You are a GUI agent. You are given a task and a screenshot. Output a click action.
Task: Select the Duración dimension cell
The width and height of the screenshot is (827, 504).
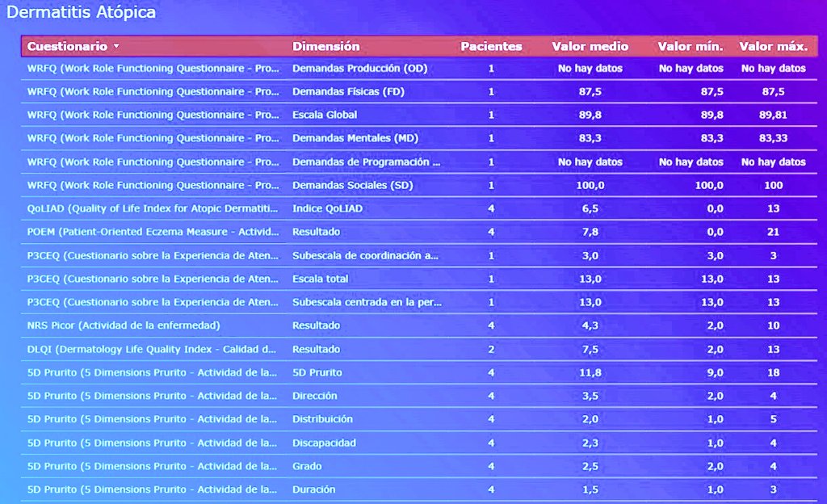314,489
